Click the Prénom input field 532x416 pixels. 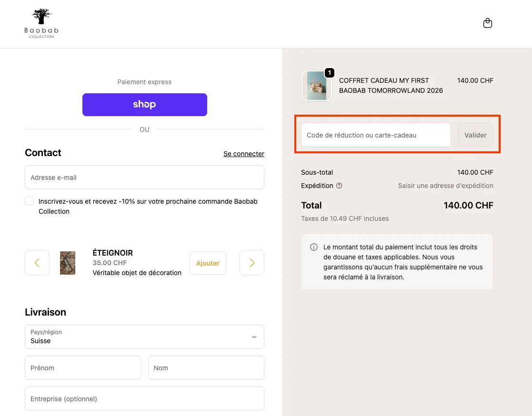83,367
